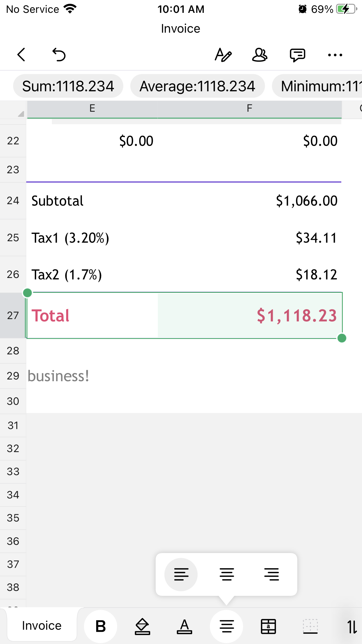Open the merge cells tool
Image resolution: width=362 pixels, height=644 pixels.
[x=268, y=626]
